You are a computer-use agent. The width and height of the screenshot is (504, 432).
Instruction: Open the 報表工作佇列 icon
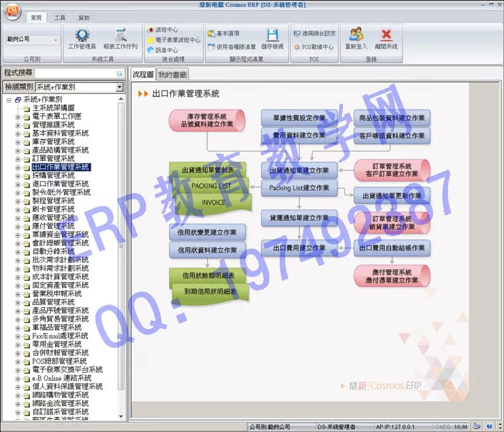(121, 39)
